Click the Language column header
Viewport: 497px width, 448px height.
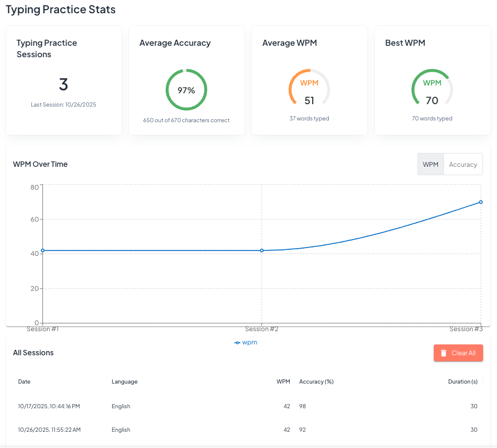[124, 382]
